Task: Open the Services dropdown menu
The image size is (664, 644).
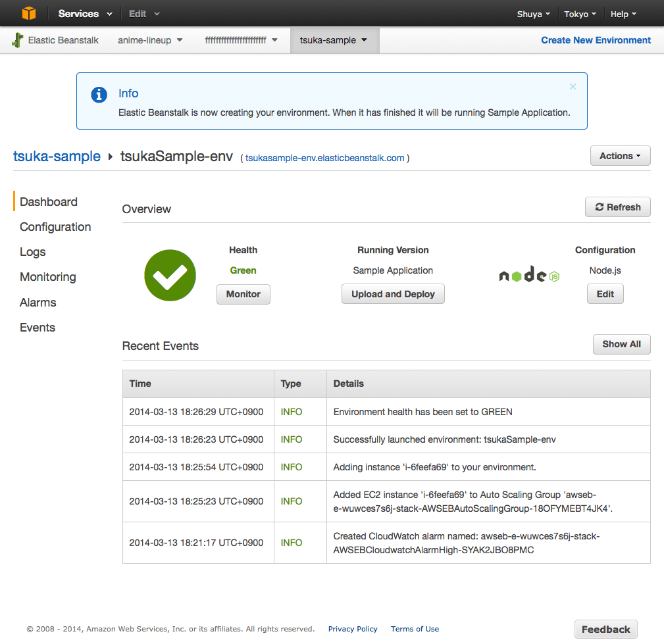Action: [x=85, y=14]
